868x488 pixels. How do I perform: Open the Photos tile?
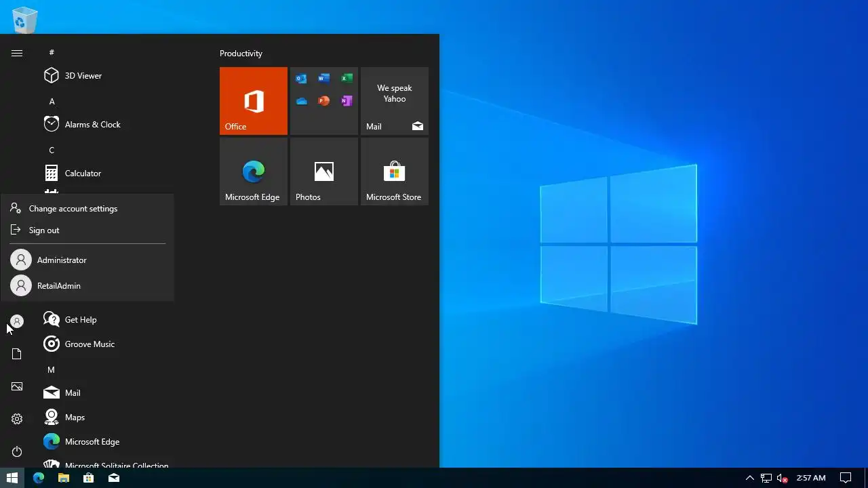coord(324,171)
